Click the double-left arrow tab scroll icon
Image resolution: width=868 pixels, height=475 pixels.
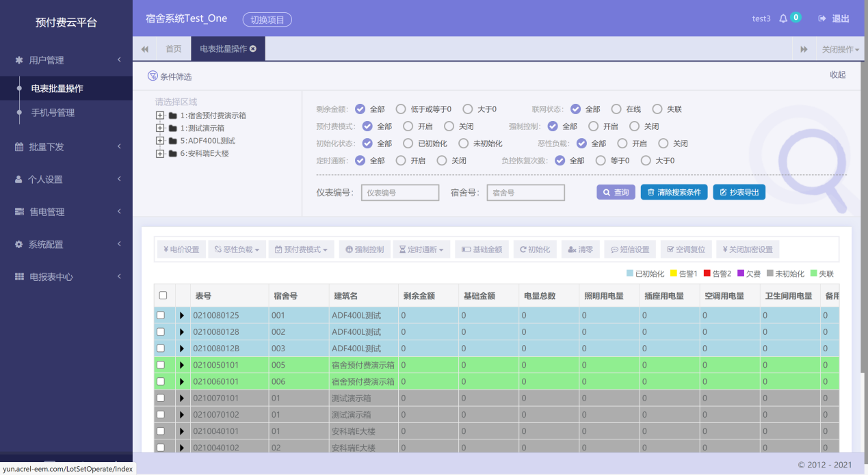coord(144,49)
